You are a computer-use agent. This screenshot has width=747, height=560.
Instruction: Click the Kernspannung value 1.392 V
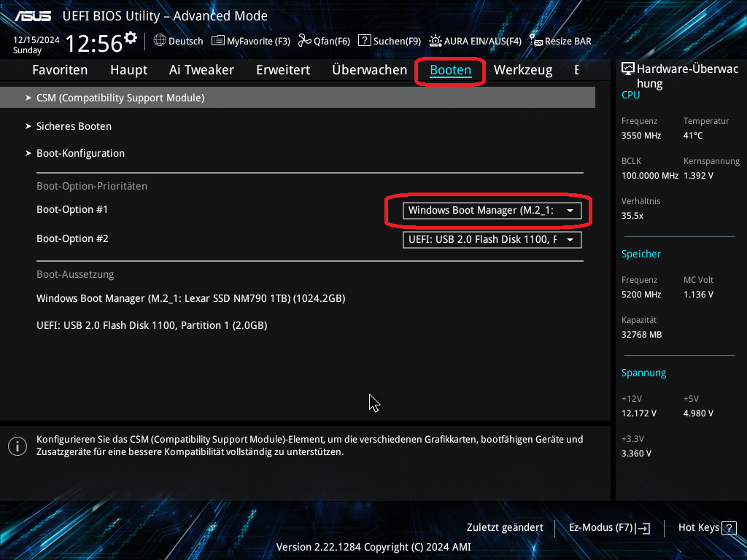pos(698,176)
